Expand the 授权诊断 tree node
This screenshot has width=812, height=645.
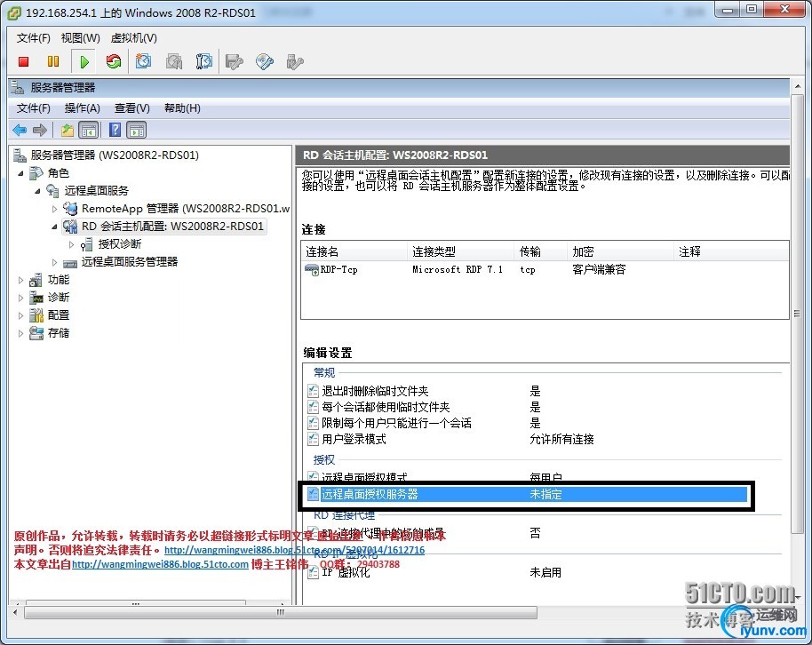[71, 244]
